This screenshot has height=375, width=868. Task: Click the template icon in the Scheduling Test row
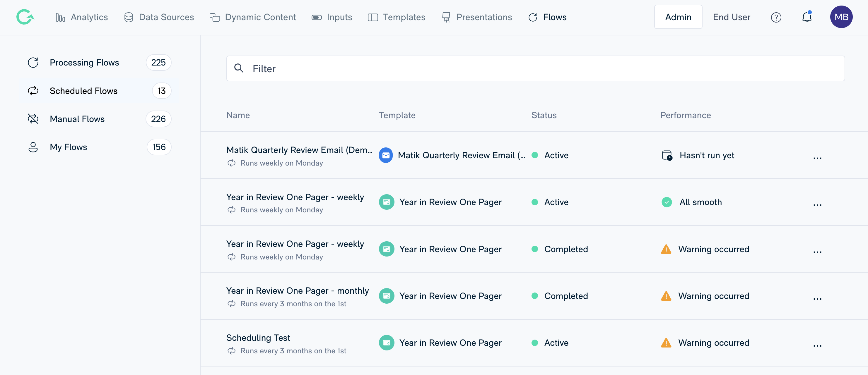[x=387, y=343]
